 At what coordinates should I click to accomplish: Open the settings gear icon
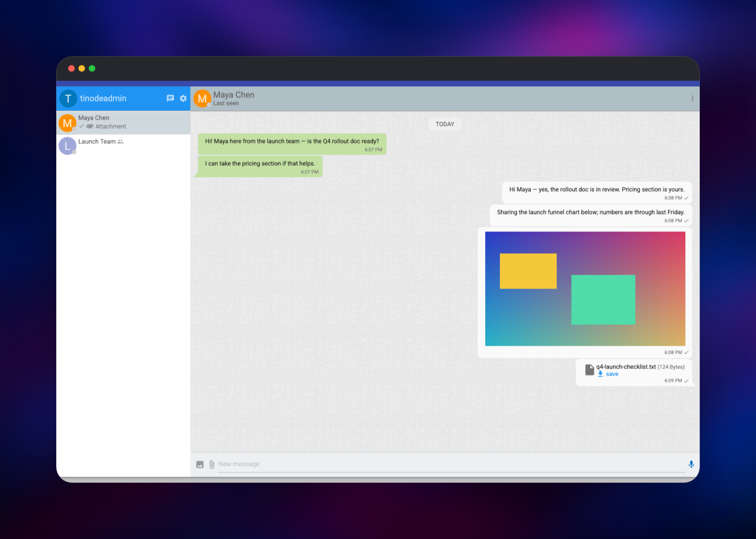(x=183, y=98)
